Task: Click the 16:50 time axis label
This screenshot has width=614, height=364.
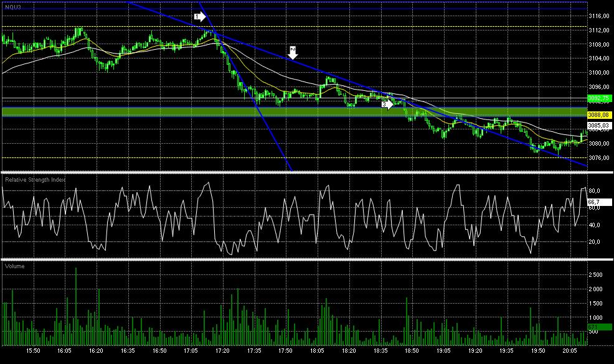Action: tap(159, 351)
